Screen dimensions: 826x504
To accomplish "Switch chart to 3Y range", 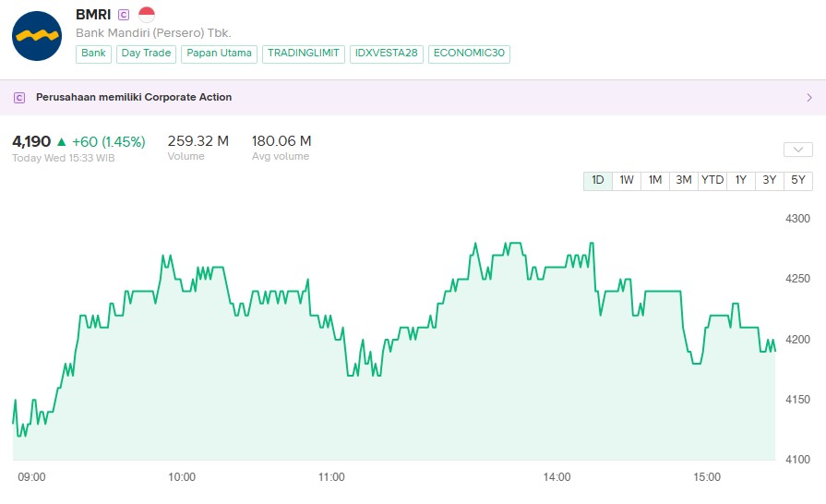I will point(770,180).
